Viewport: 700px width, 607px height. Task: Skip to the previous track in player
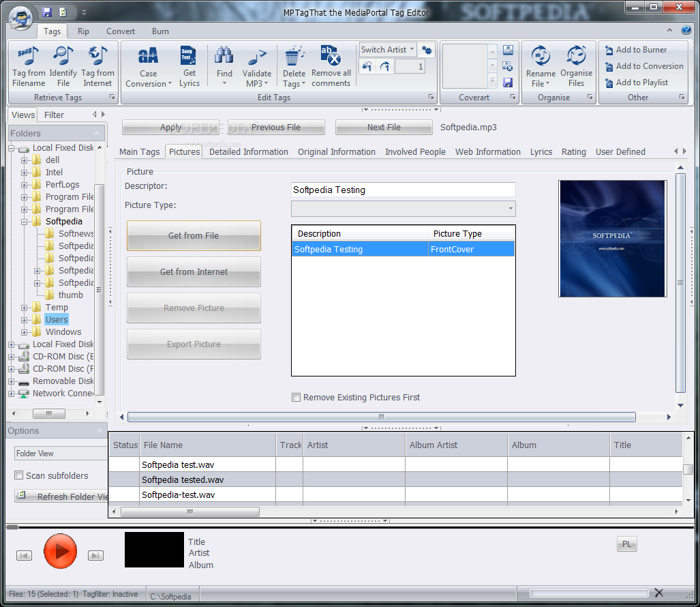(x=24, y=556)
